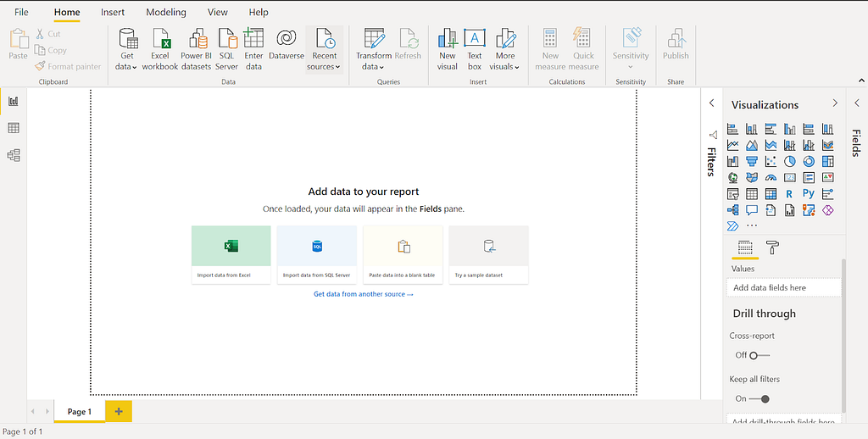Screen dimensions: 868x439
Task: Add a new page with plus button
Action: pyautogui.click(x=119, y=411)
